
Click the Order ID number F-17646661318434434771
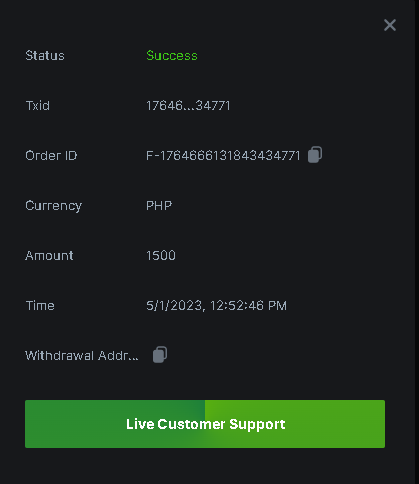(x=223, y=156)
